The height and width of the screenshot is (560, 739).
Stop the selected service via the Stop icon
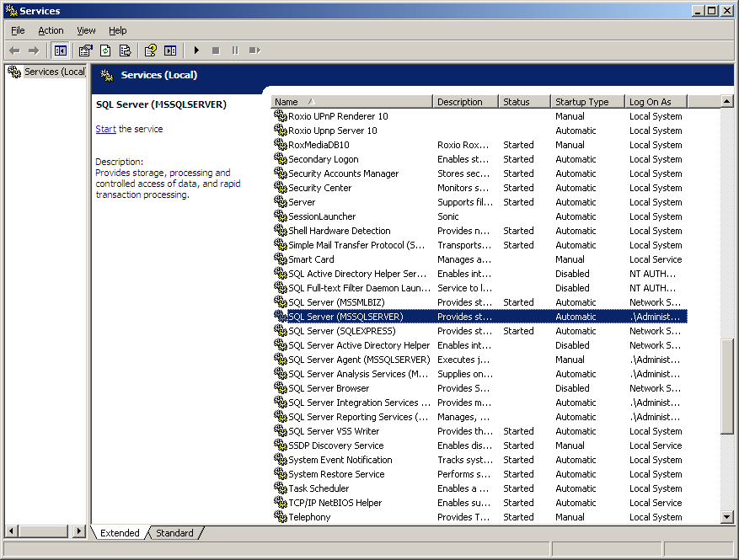217,51
